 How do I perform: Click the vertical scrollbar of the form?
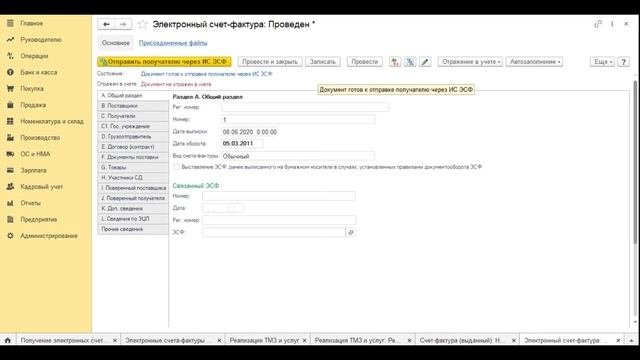point(635,162)
